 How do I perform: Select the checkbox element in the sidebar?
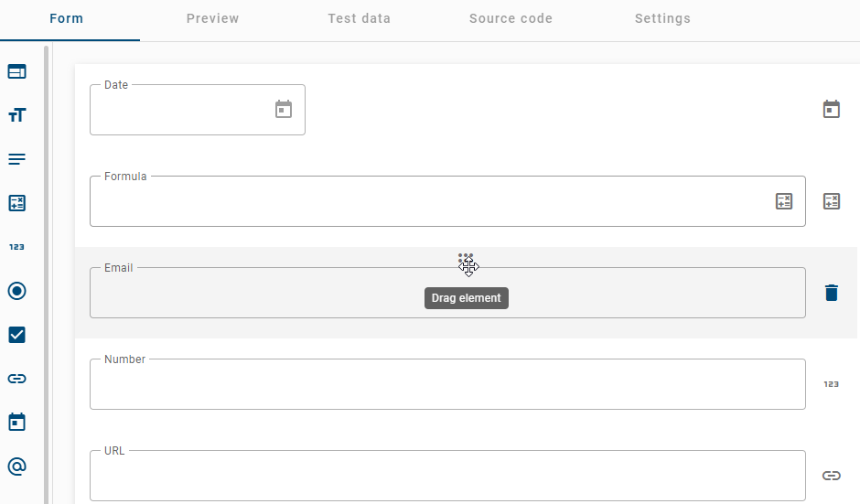(17, 335)
